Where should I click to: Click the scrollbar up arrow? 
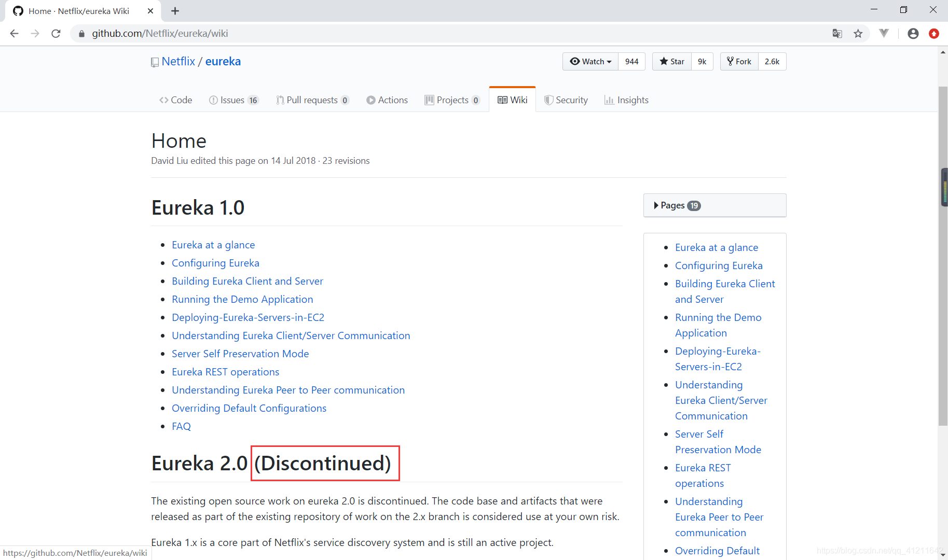tap(943, 52)
